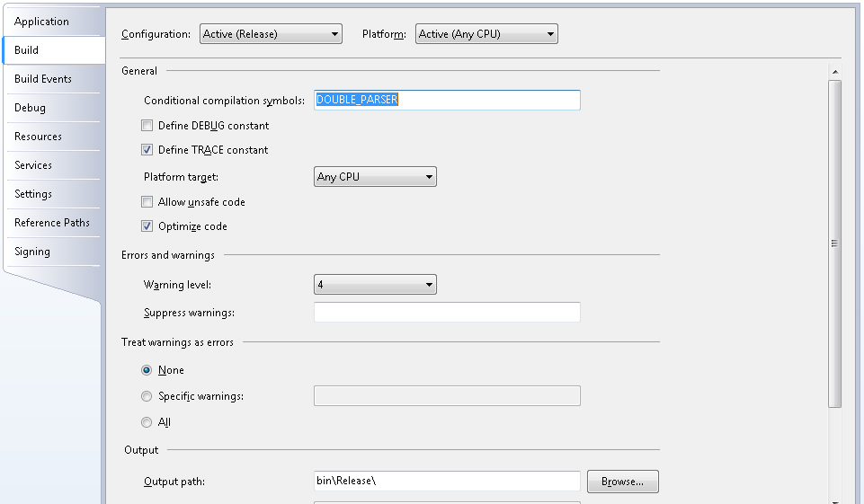
Task: Go to the Debug tab
Action: pos(30,108)
